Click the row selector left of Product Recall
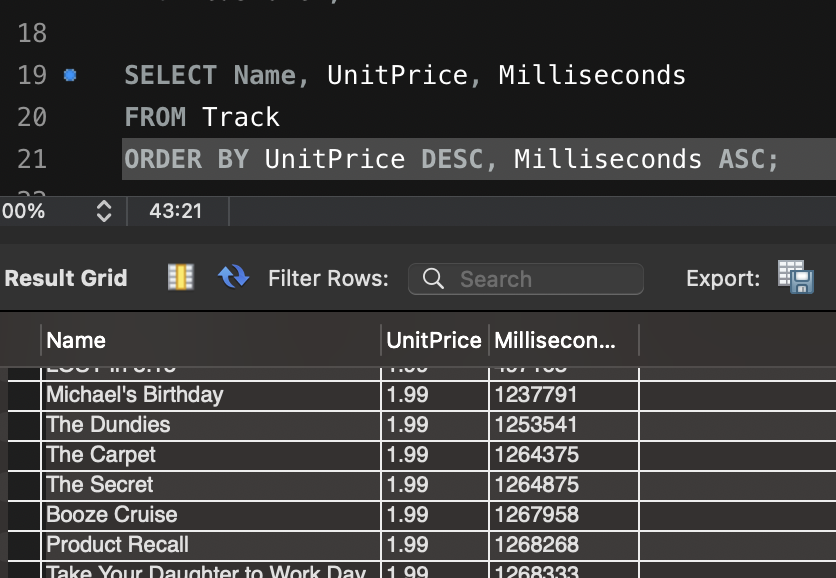This screenshot has height=578, width=836. 24,544
